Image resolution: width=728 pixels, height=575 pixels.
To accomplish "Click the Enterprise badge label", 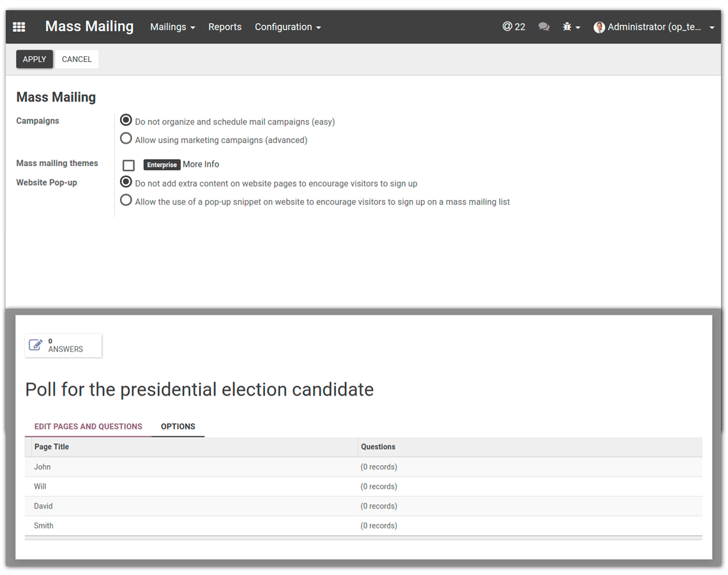I will point(162,164).
